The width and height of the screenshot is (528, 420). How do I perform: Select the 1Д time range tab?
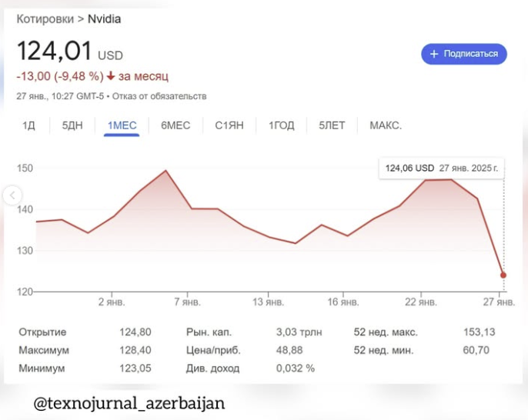pyautogui.click(x=28, y=125)
